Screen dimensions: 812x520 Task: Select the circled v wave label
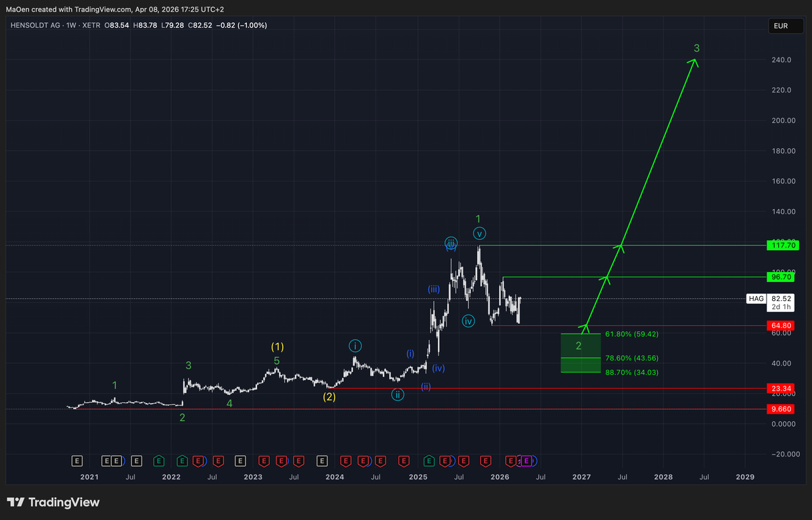click(479, 233)
